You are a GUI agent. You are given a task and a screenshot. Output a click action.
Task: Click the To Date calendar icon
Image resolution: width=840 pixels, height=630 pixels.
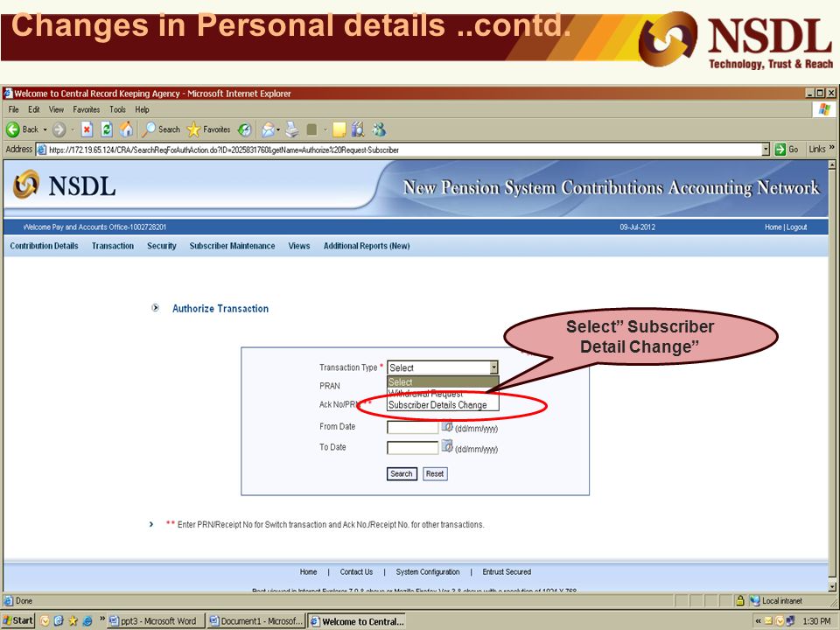point(447,446)
